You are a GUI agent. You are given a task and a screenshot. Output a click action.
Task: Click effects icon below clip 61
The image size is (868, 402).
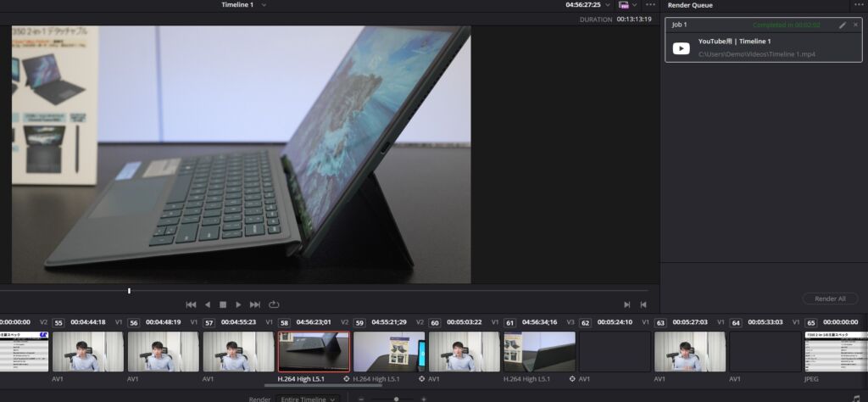point(572,379)
